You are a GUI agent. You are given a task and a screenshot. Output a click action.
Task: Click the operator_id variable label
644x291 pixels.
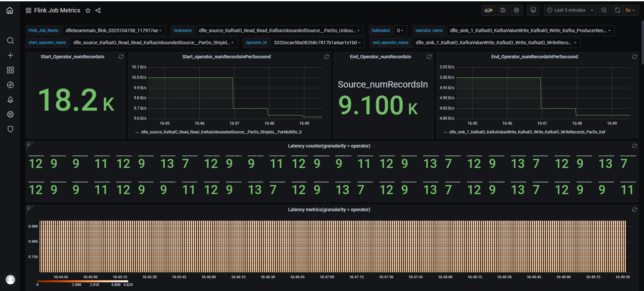pos(256,43)
